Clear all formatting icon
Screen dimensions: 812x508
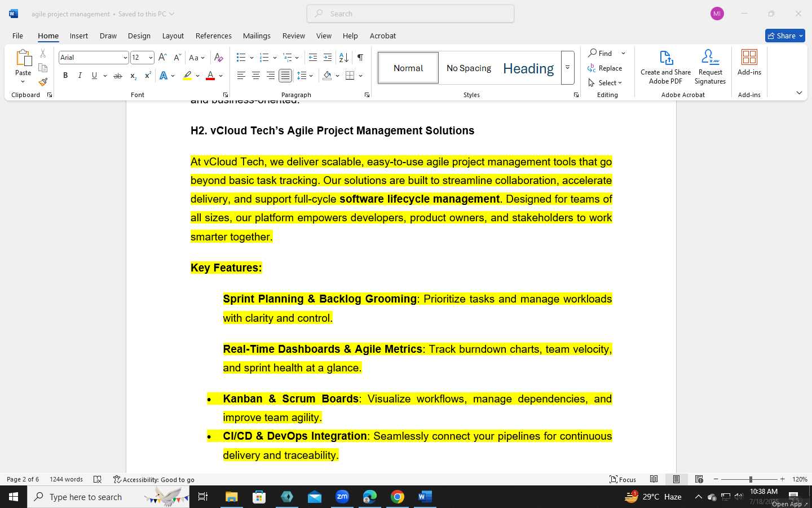point(219,58)
